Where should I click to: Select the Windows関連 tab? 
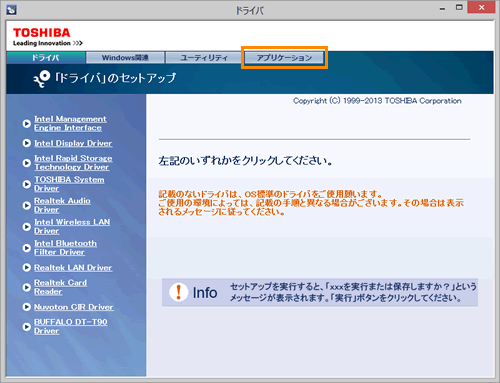tap(125, 58)
